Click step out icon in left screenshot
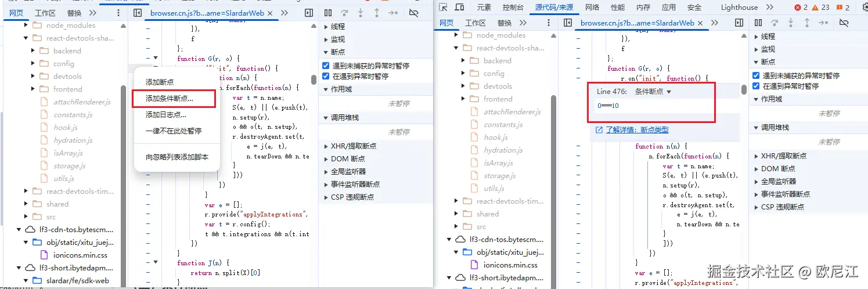Viewport: 868px width, 289px height. pos(377,13)
